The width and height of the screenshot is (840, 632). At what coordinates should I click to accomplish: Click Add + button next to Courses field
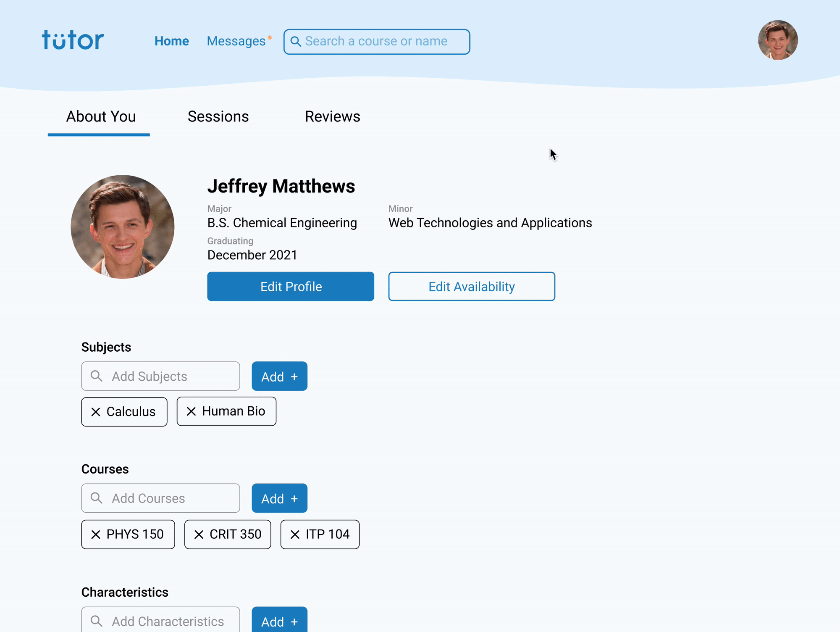tap(279, 498)
